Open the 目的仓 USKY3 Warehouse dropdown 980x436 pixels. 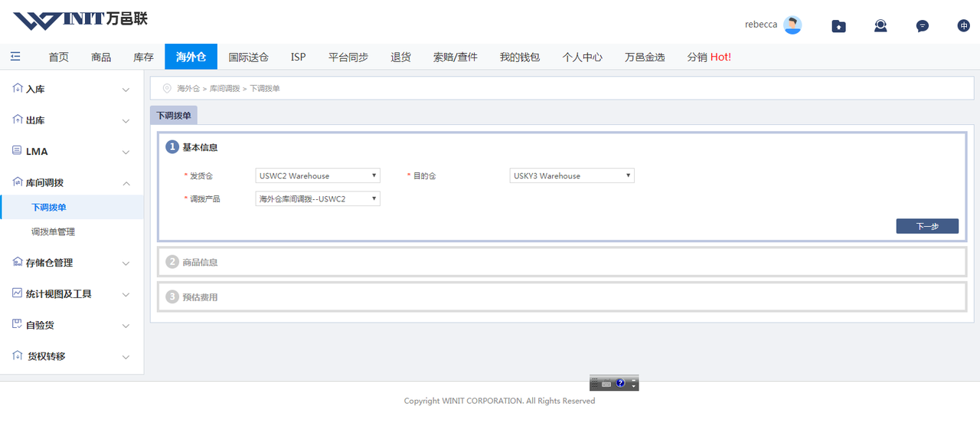(572, 175)
